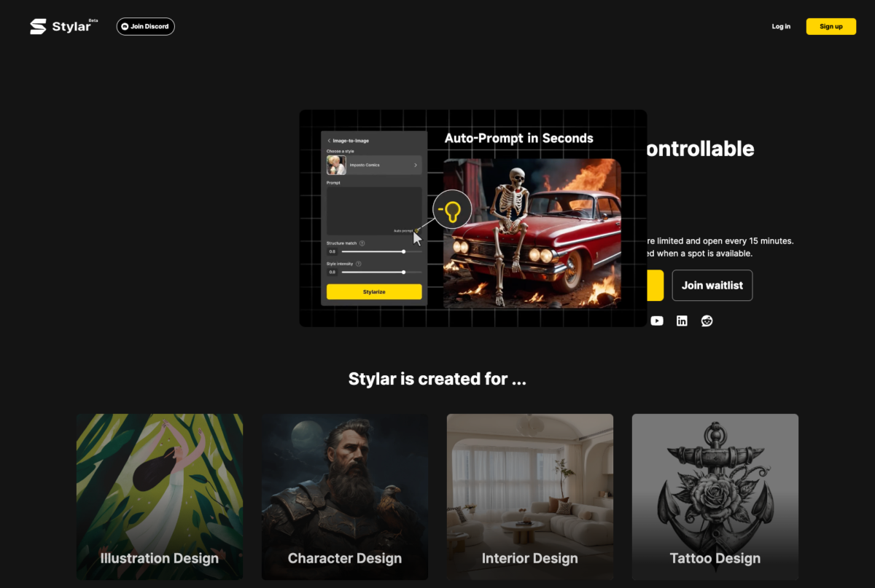This screenshot has height=588, width=875.
Task: Expand the Impasto Comics style chevron
Action: [416, 165]
